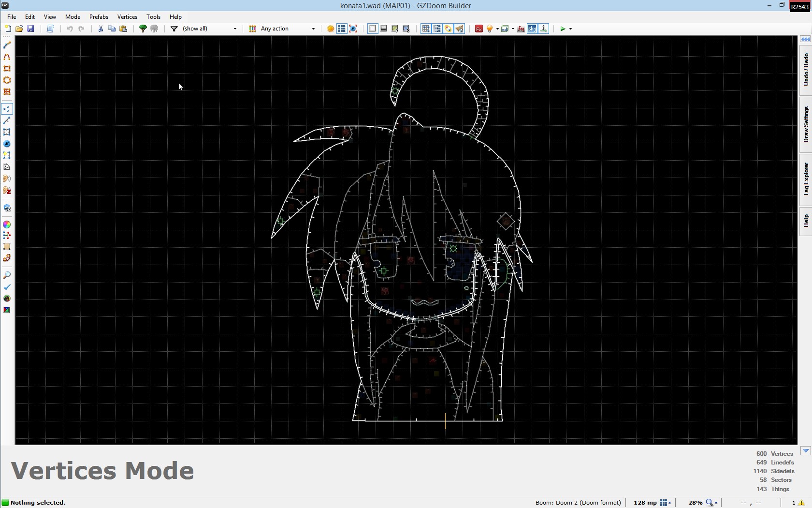
Task: Open the Edit menu
Action: [30, 16]
